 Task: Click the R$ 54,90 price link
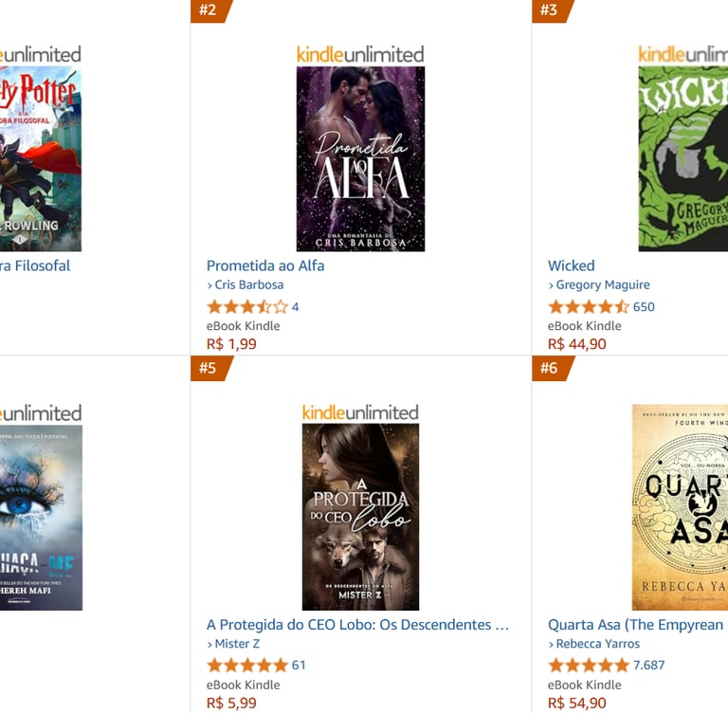(x=577, y=703)
